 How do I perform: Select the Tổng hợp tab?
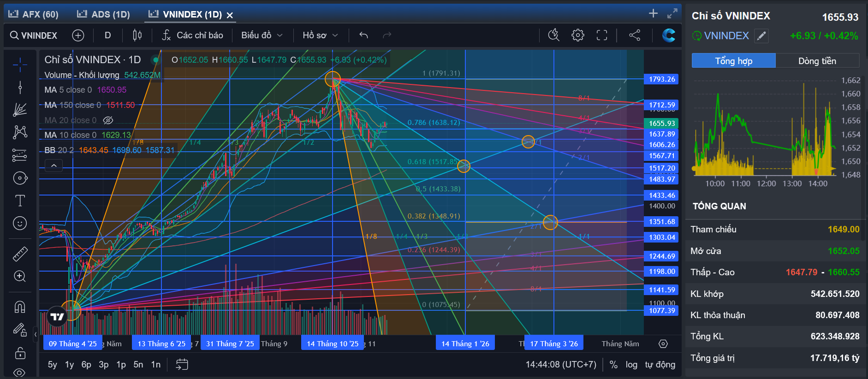(x=733, y=61)
